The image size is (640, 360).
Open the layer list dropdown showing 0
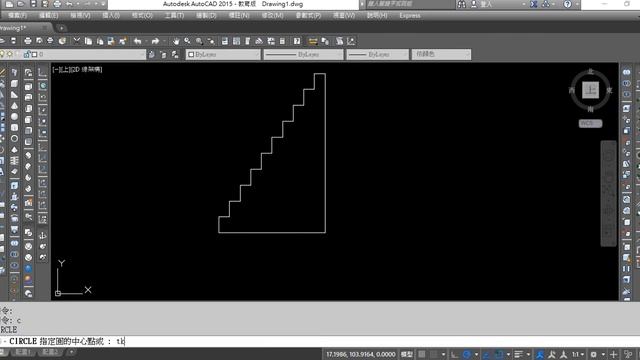pyautogui.click(x=73, y=54)
